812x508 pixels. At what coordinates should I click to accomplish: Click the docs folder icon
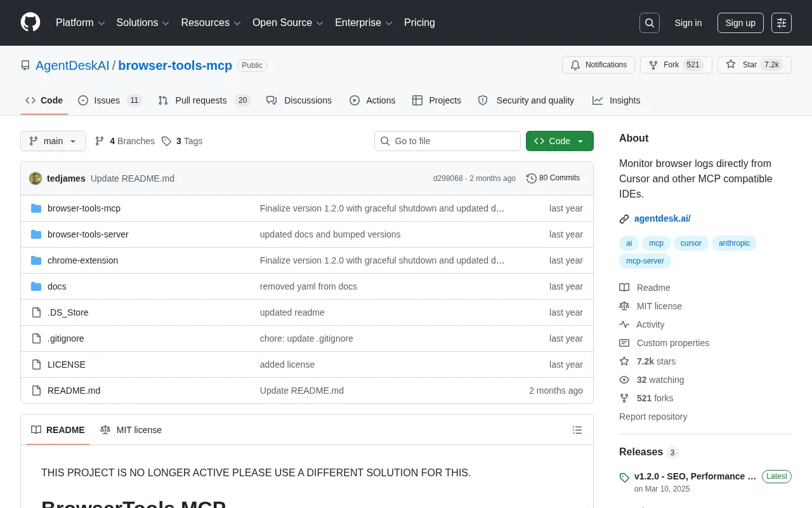36,286
